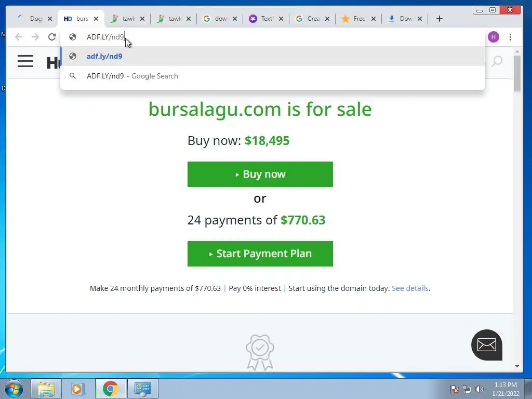Close the Google 'dow' tab

(x=235, y=19)
